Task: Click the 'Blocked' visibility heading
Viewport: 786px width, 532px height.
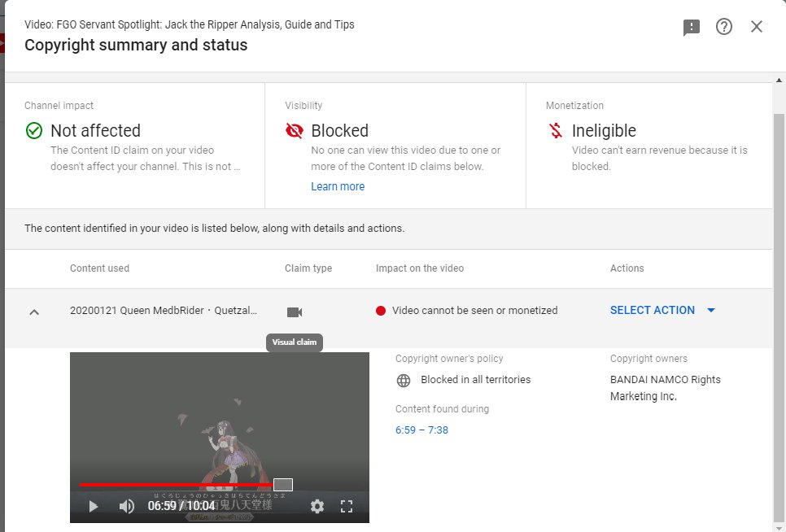Action: (339, 131)
